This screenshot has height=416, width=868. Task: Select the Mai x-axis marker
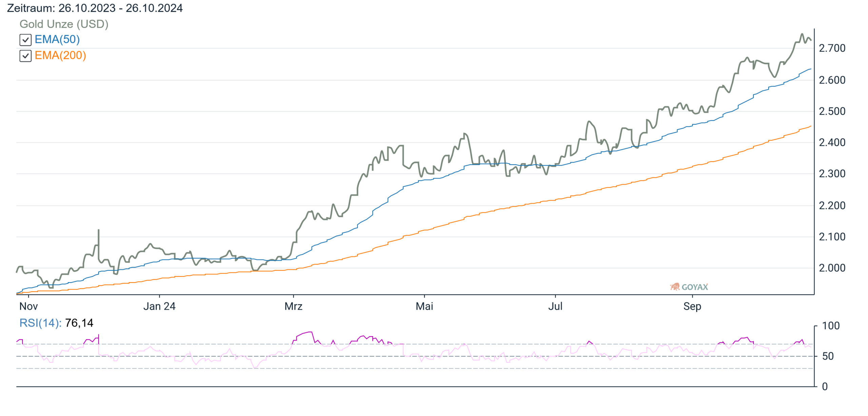(425, 306)
